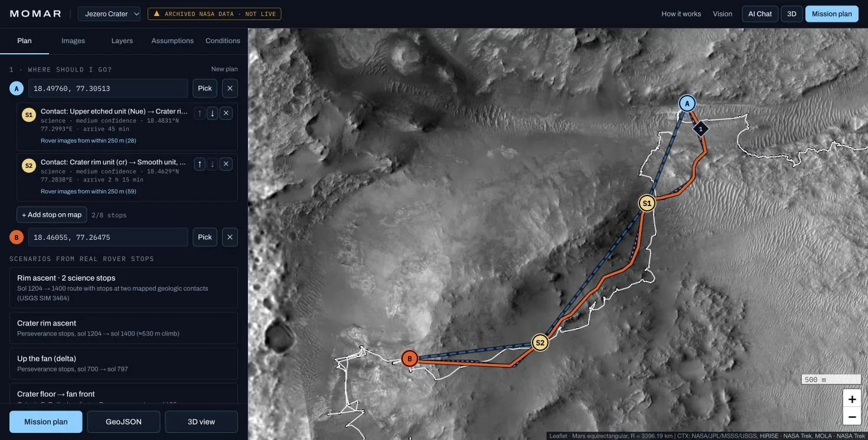Image resolution: width=868 pixels, height=440 pixels.
Task: Click bottom Mission plan button
Action: click(x=45, y=422)
